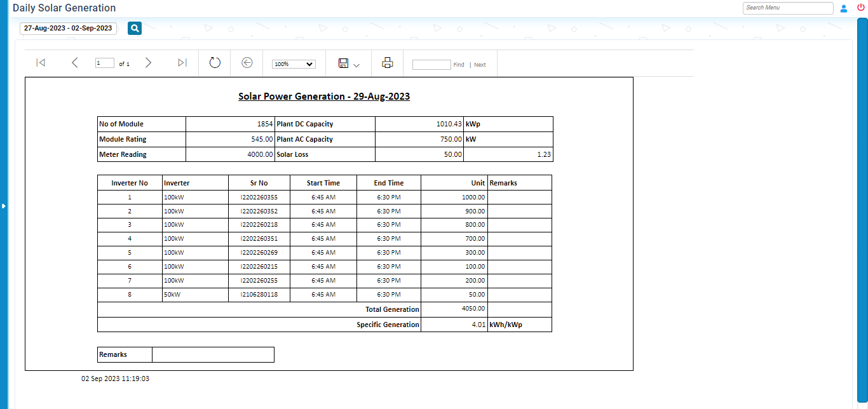Expand the export format dropdown arrow
Viewport: 868px width, 409px height.
coord(356,65)
